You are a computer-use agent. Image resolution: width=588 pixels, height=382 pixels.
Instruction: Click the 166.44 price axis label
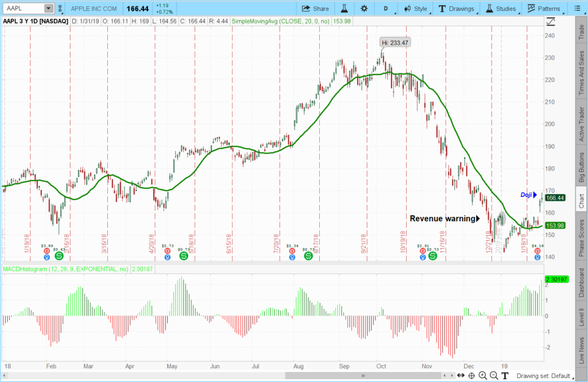point(555,198)
